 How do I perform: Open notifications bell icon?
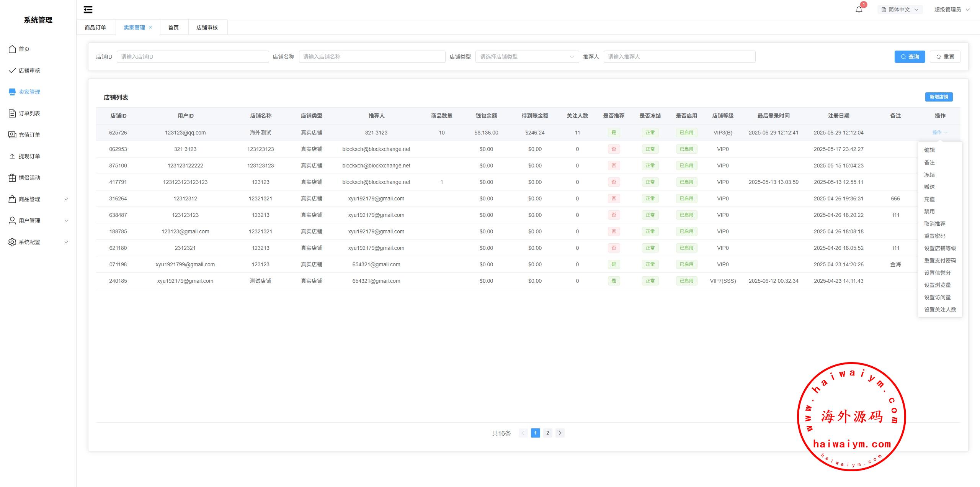pyautogui.click(x=859, y=10)
